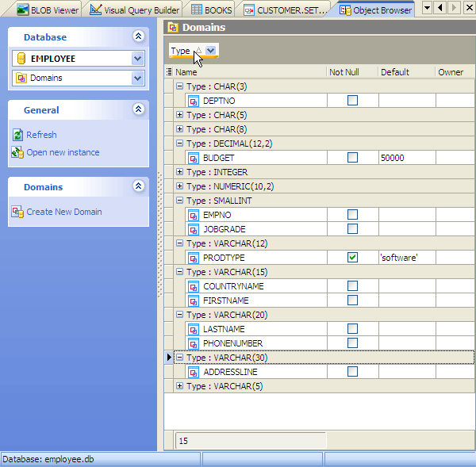
Task: Click the PRODTYPE domain icon
Action: [x=194, y=258]
